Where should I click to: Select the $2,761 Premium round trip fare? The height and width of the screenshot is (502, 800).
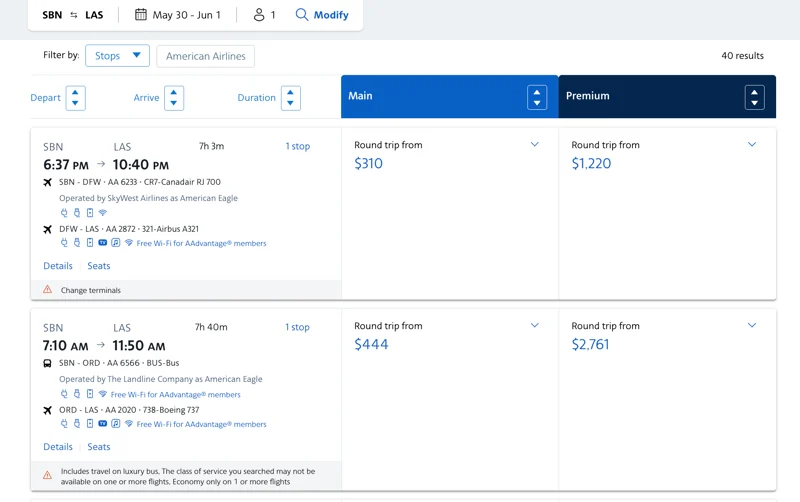(x=590, y=345)
